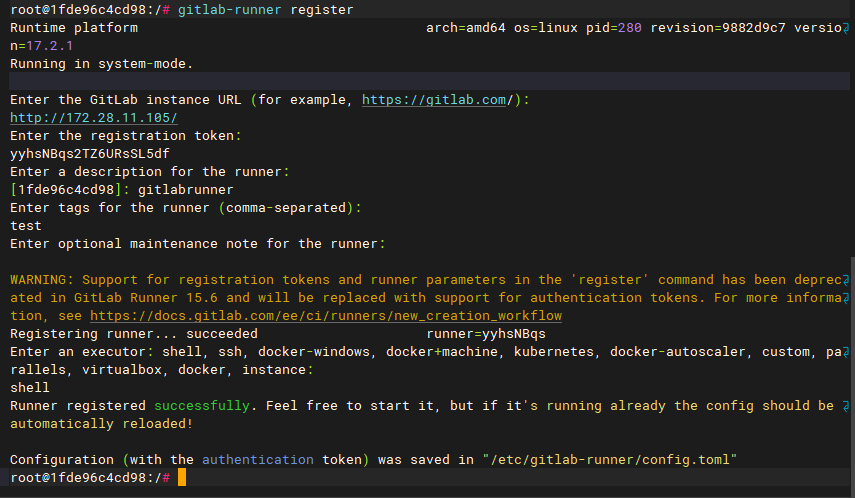The image size is (855, 498).
Task: Click the description value 'gitlabrunner'
Action: point(185,190)
